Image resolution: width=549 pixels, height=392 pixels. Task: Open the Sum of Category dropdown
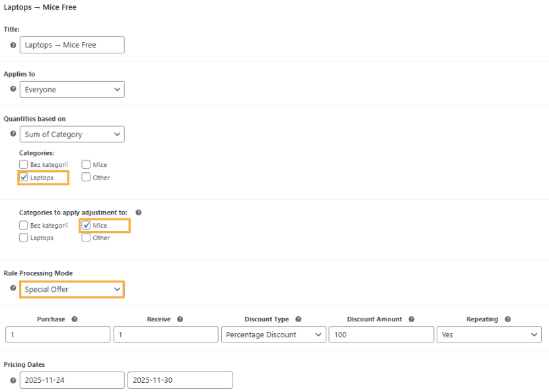(72, 134)
